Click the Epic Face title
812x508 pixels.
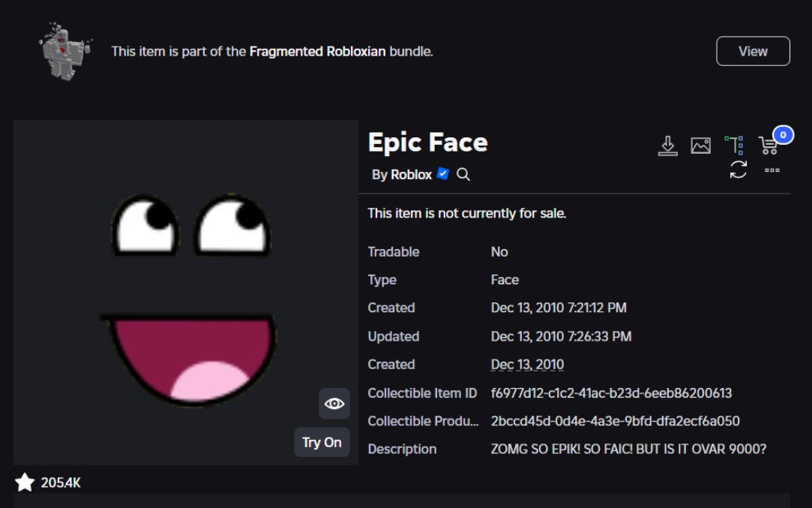[428, 142]
